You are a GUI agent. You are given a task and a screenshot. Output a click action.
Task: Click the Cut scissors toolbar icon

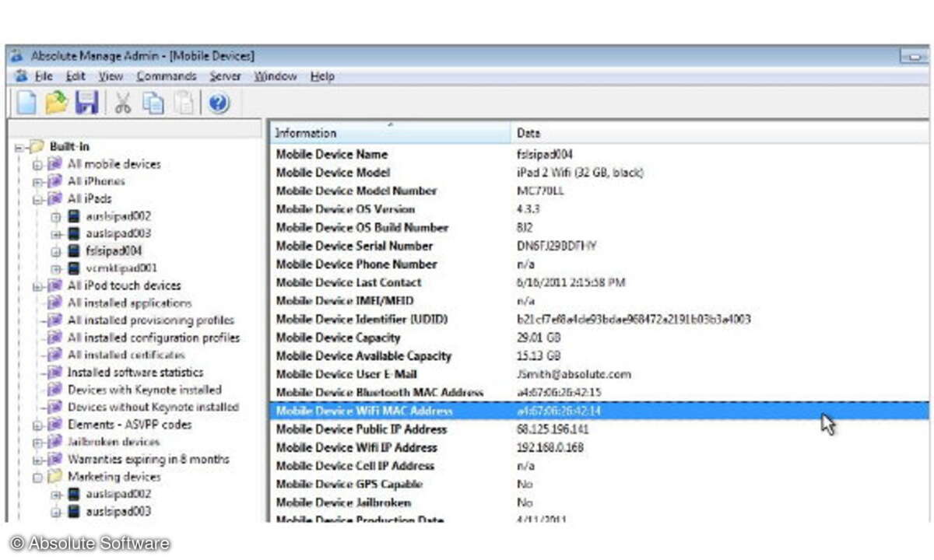[x=123, y=103]
